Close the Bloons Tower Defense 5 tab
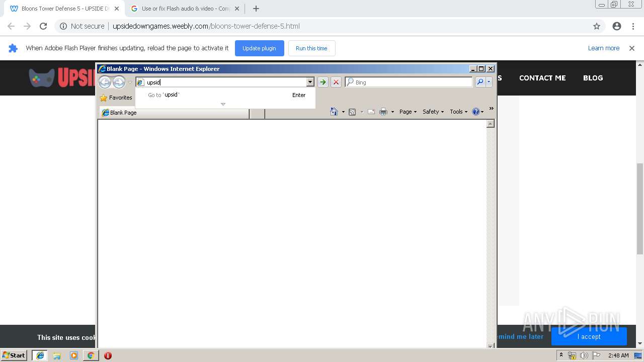 tap(117, 9)
